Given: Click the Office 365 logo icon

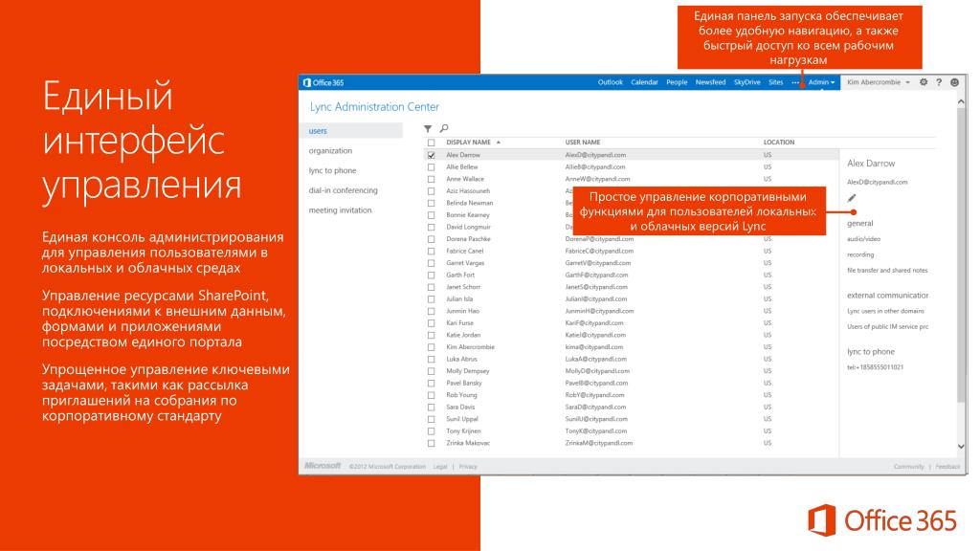Looking at the screenshot, I should click(306, 82).
